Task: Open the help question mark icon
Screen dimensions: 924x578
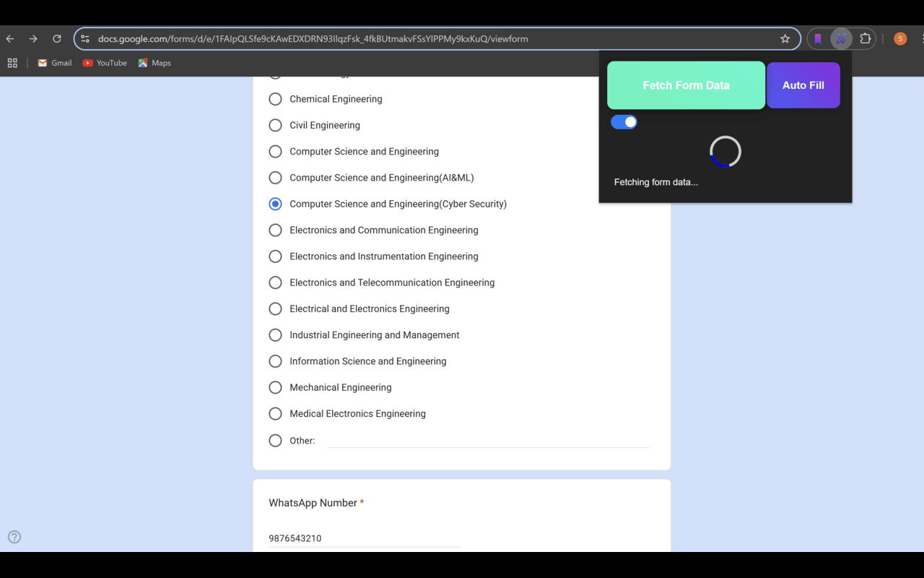Action: 14,537
